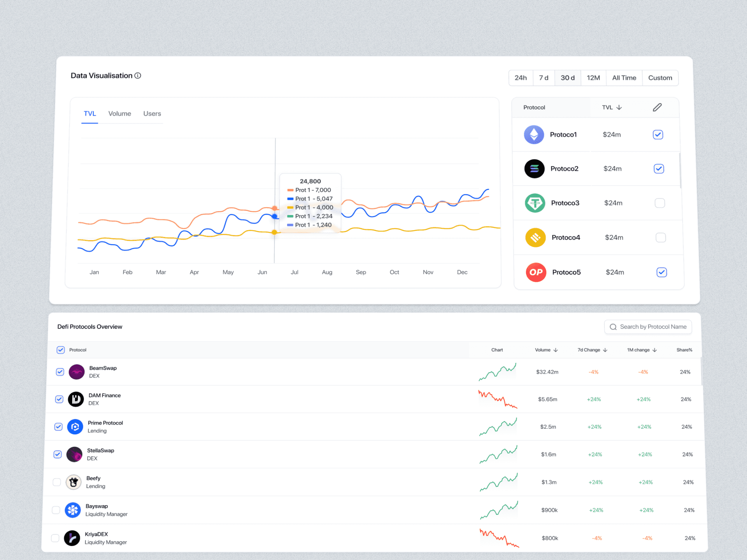747x560 pixels.
Task: Click the orange data point on chart
Action: coord(275,208)
